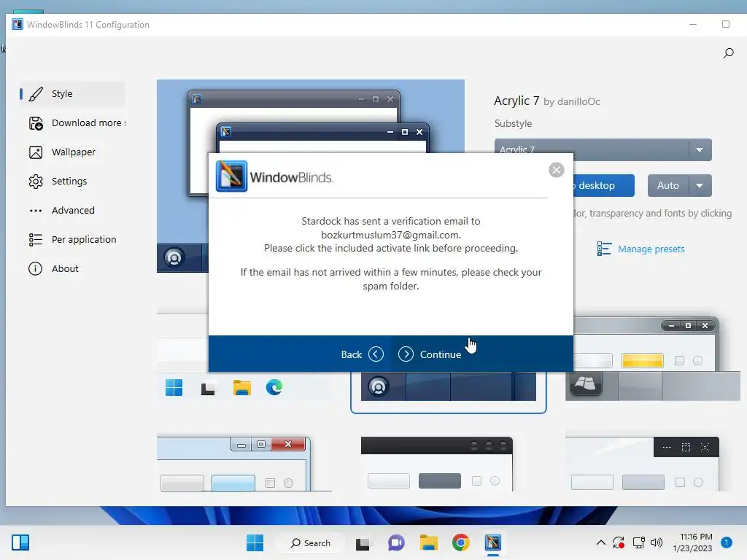Open the Widgets panel icon
Viewport: 747px width, 560px height.
click(20, 542)
